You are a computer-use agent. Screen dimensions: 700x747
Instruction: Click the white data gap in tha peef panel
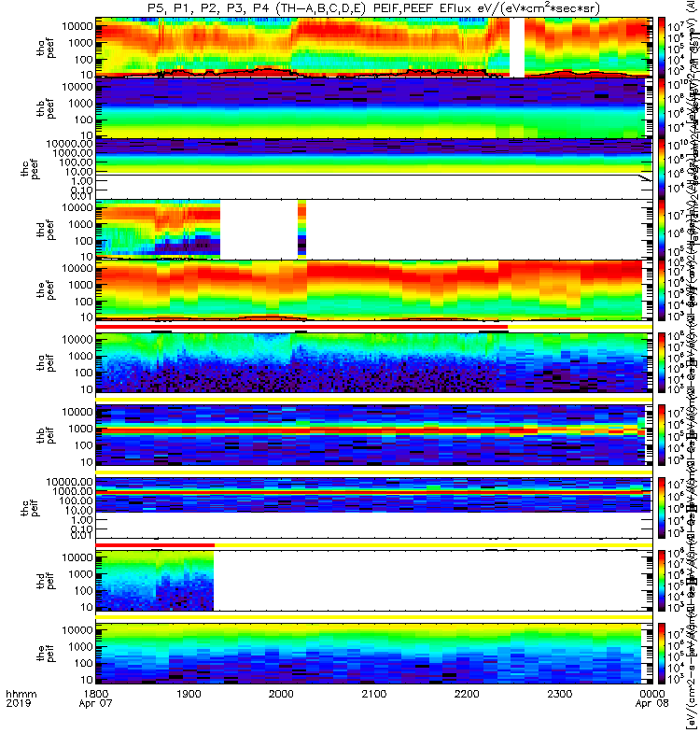click(517, 47)
